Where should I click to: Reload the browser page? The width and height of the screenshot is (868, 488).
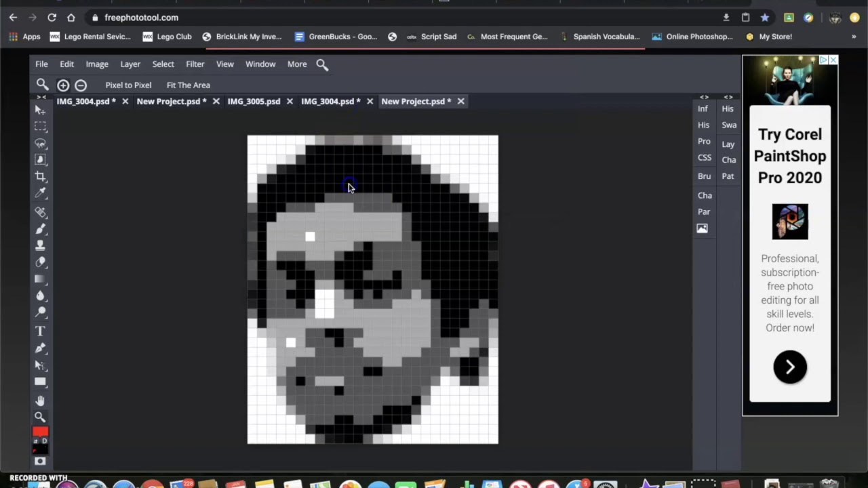[x=52, y=18]
